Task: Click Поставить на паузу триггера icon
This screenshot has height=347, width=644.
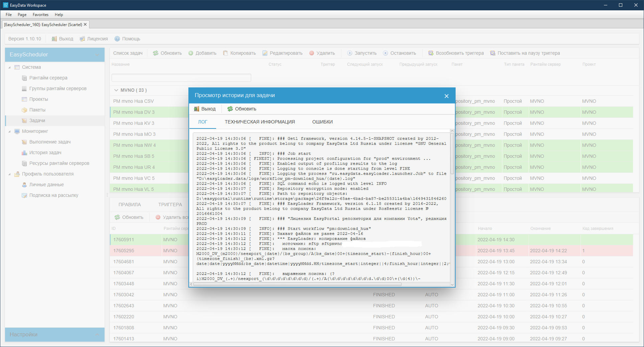Action: [493, 53]
